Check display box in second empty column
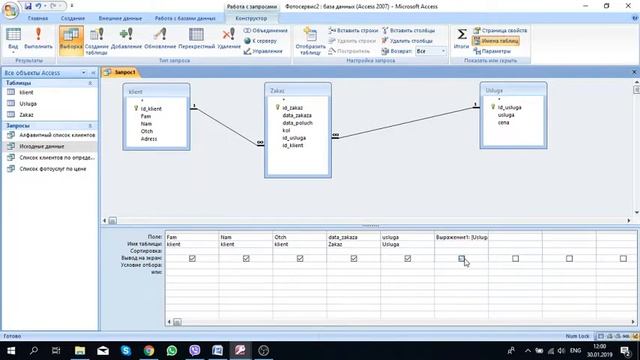 coord(569,258)
